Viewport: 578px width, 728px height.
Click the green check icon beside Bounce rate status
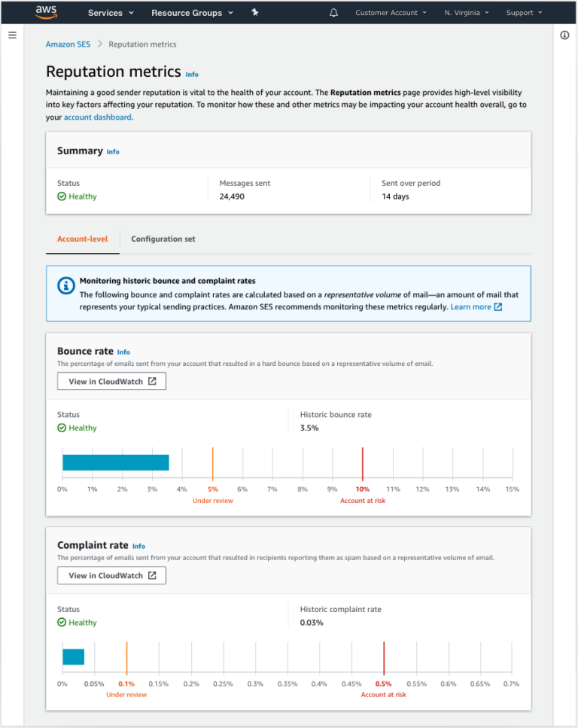62,427
